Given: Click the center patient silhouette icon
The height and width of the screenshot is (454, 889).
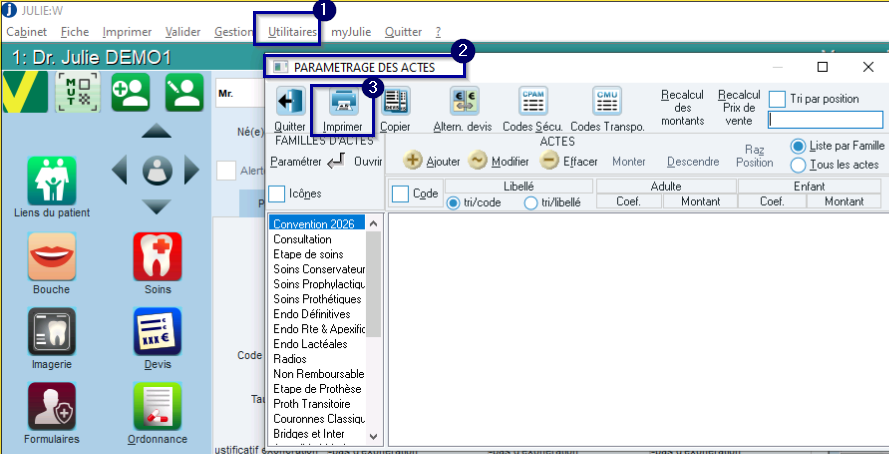Looking at the screenshot, I should point(157,170).
